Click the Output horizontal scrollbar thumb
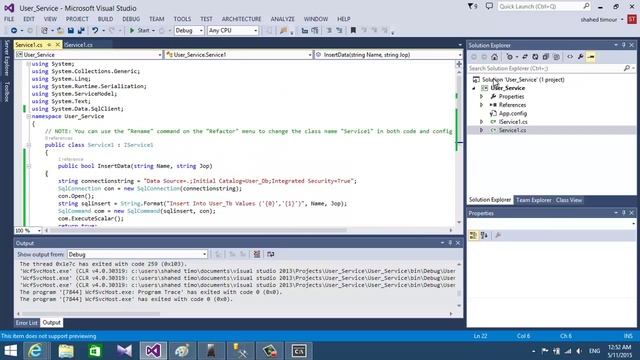Viewport: 640px width, 360px height. click(x=91, y=314)
